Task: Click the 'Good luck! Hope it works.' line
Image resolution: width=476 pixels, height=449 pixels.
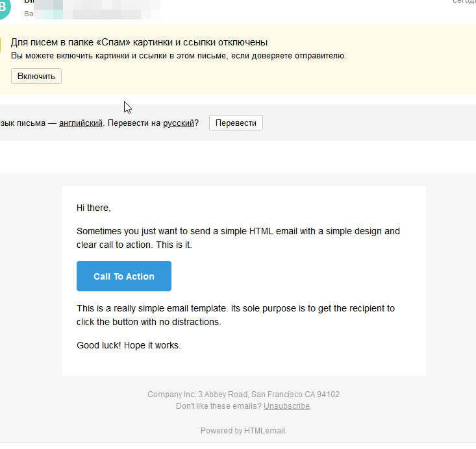Action: click(129, 345)
